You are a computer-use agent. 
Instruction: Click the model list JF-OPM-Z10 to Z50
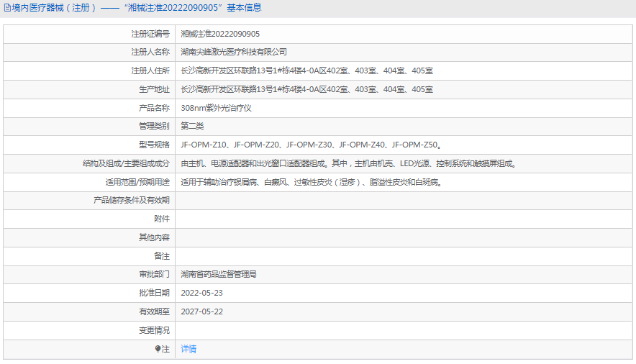coord(311,145)
